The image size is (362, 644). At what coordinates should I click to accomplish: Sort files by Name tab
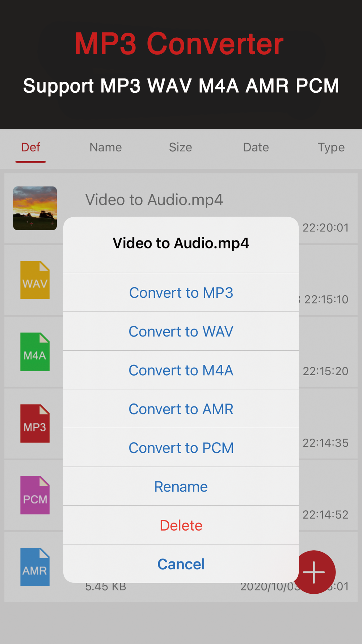tap(106, 147)
